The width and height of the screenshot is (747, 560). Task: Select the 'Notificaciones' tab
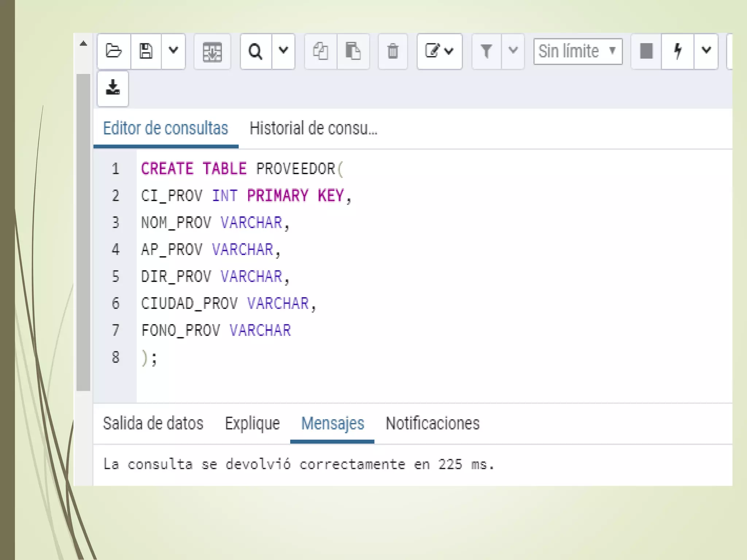tap(432, 424)
